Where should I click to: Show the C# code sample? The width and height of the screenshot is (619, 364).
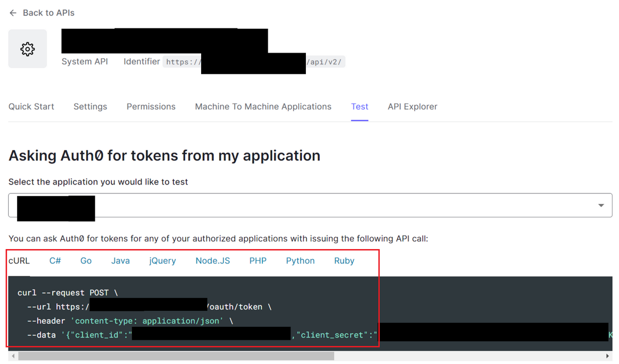(55, 261)
